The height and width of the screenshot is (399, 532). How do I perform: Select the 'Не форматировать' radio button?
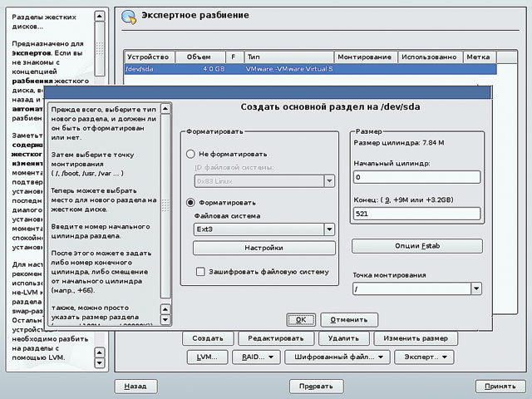(190, 154)
